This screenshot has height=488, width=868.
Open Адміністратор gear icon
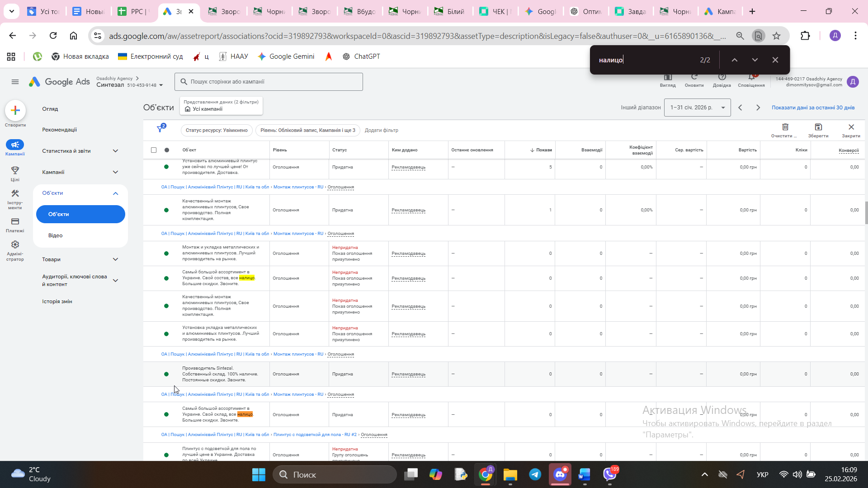15,245
